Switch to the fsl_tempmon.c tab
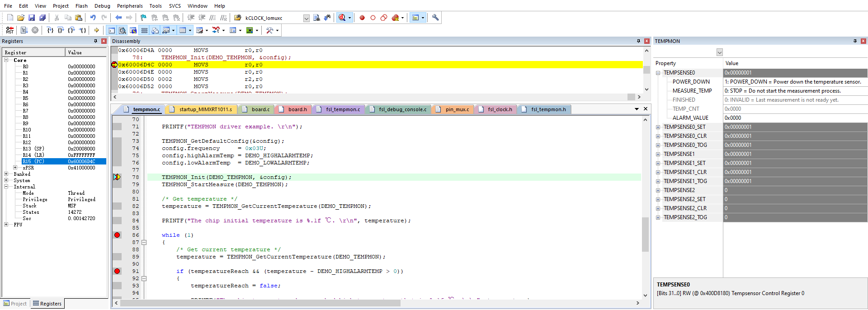Image resolution: width=868 pixels, height=310 pixels. pyautogui.click(x=339, y=109)
